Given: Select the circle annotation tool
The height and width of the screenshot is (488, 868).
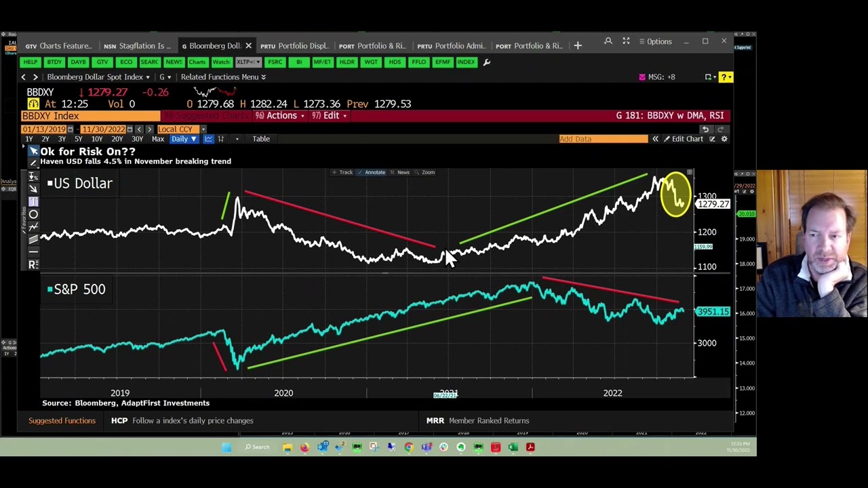Looking at the screenshot, I should pyautogui.click(x=33, y=214).
